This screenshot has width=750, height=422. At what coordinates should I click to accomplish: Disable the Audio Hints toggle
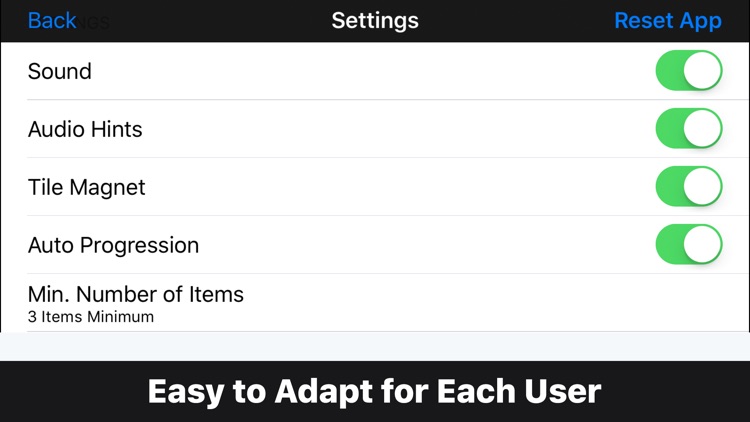pyautogui.click(x=688, y=129)
